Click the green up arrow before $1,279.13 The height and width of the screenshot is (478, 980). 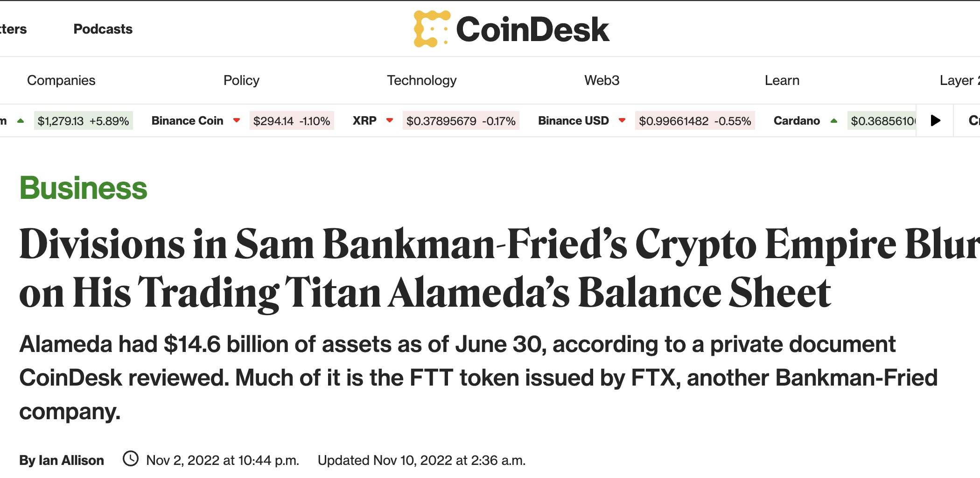pyautogui.click(x=21, y=120)
